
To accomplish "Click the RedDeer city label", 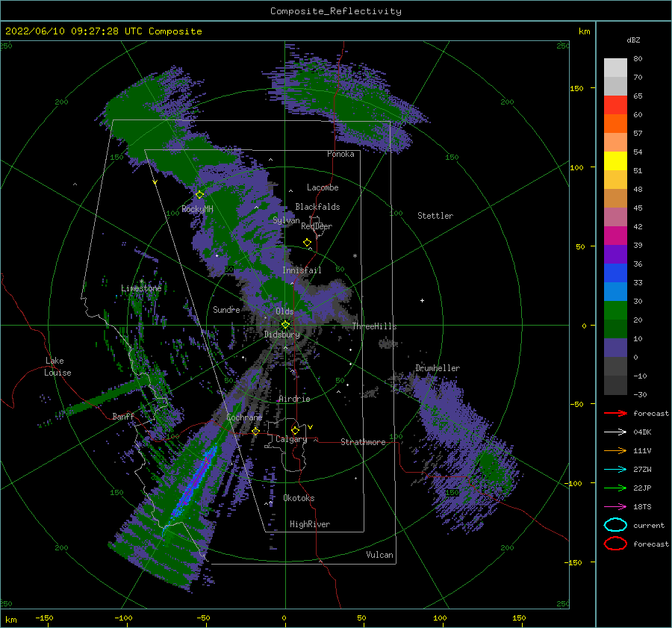I will pyautogui.click(x=317, y=226).
